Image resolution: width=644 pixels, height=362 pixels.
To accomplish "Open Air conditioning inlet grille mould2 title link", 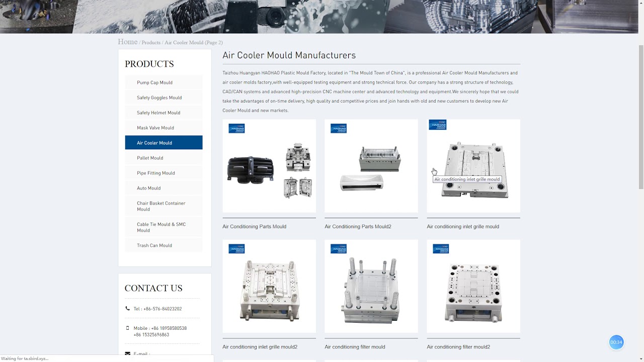I will click(260, 347).
